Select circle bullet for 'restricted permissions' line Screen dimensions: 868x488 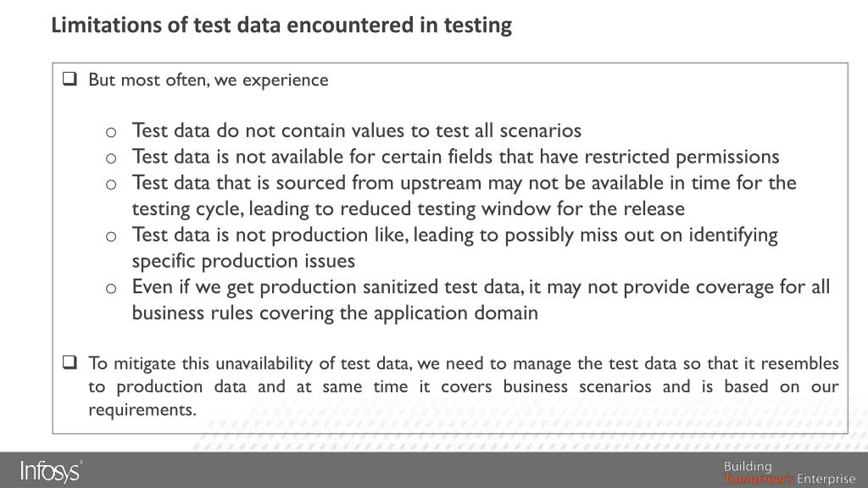pos(111,158)
